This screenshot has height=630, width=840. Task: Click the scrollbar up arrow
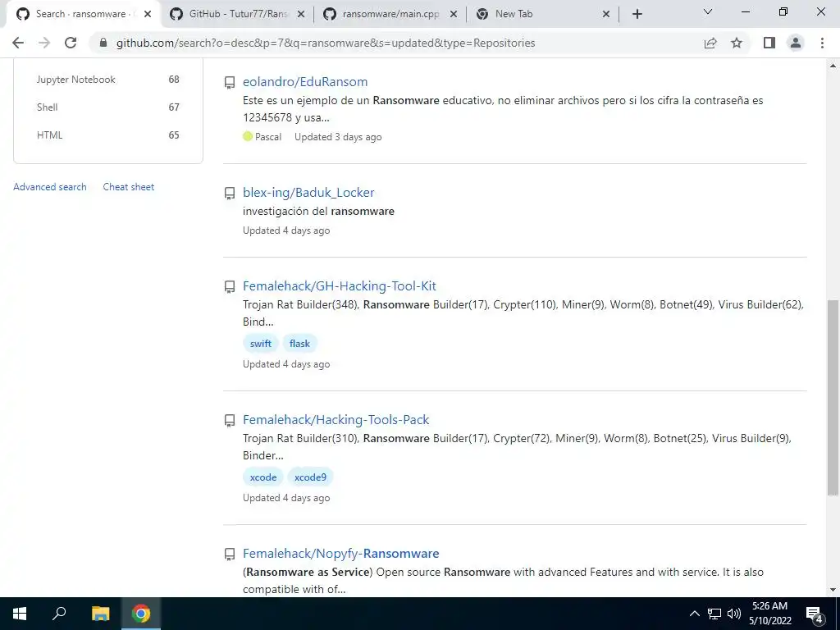pyautogui.click(x=833, y=66)
